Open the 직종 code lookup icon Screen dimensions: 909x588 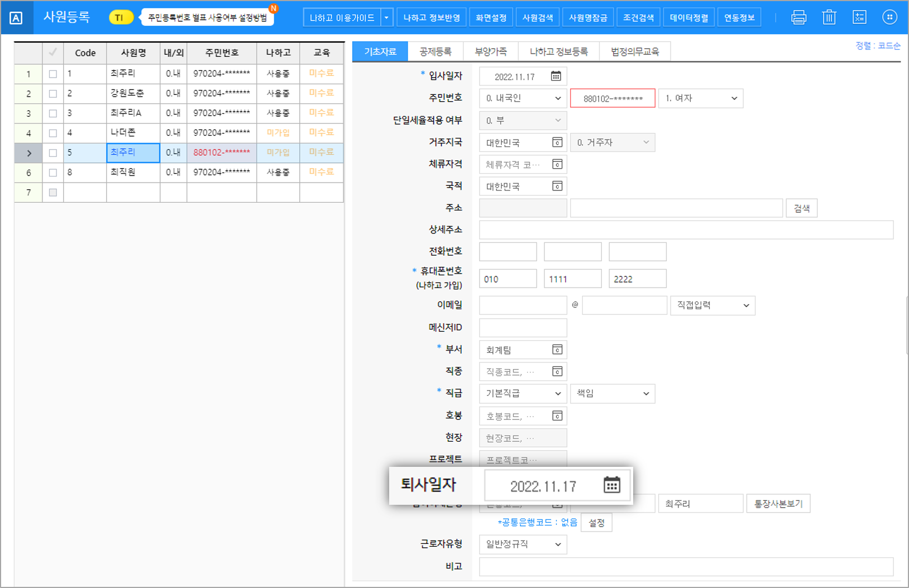point(557,371)
